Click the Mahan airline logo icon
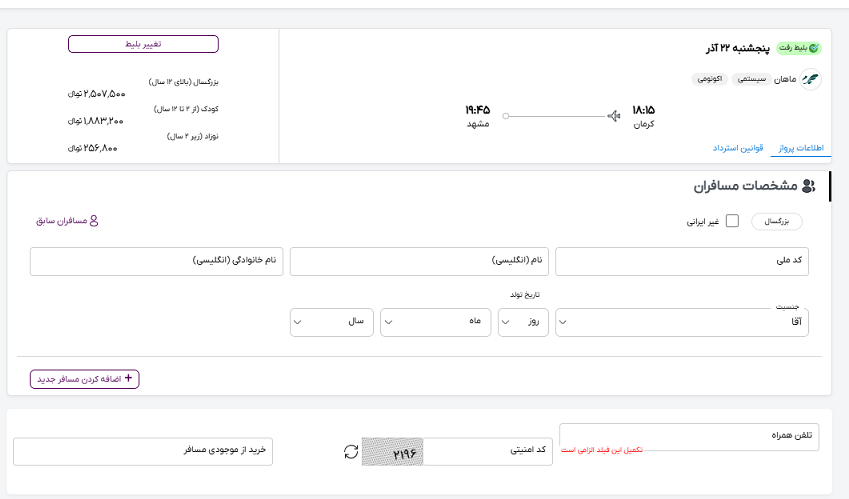This screenshot has height=499, width=849. [x=810, y=80]
